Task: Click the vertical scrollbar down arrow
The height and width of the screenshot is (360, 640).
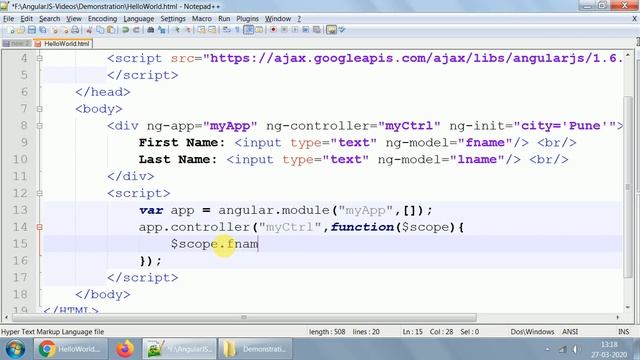Action: 628,307
